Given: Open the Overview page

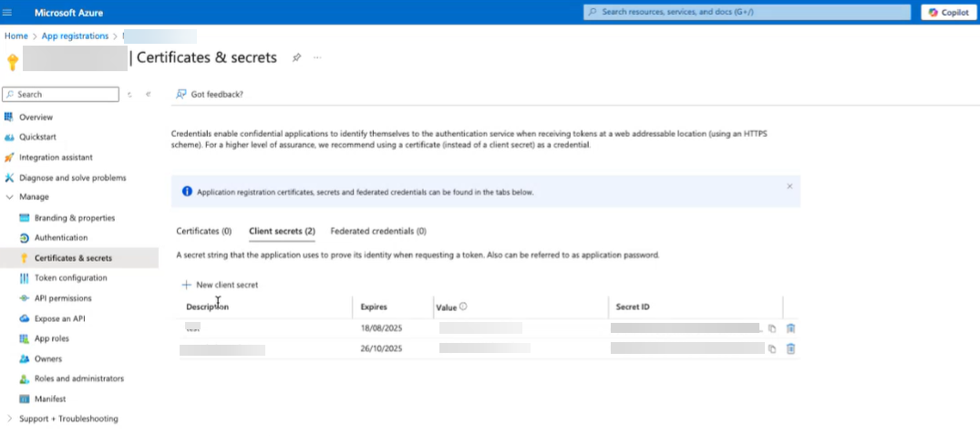Looking at the screenshot, I should pos(36,118).
